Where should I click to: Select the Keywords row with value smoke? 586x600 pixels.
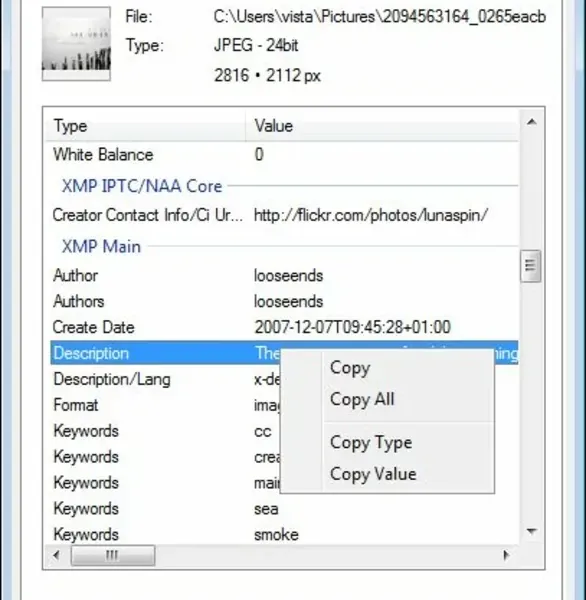(284, 535)
